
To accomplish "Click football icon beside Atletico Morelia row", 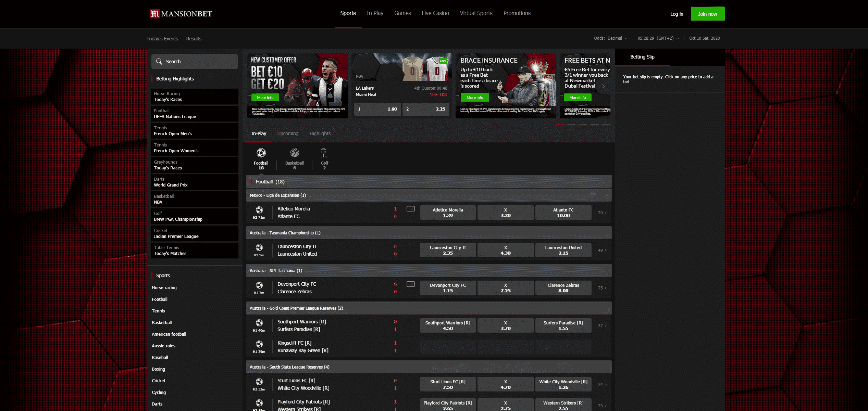I will pyautogui.click(x=259, y=210).
